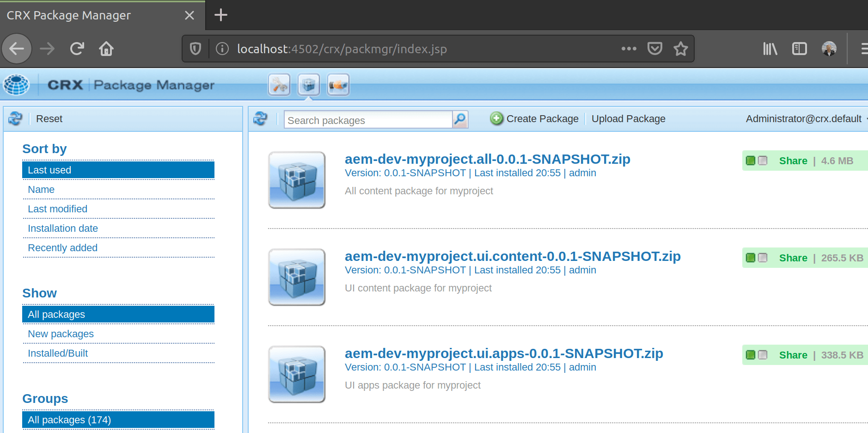
Task: Refresh the left filter panel icon
Action: [15, 119]
